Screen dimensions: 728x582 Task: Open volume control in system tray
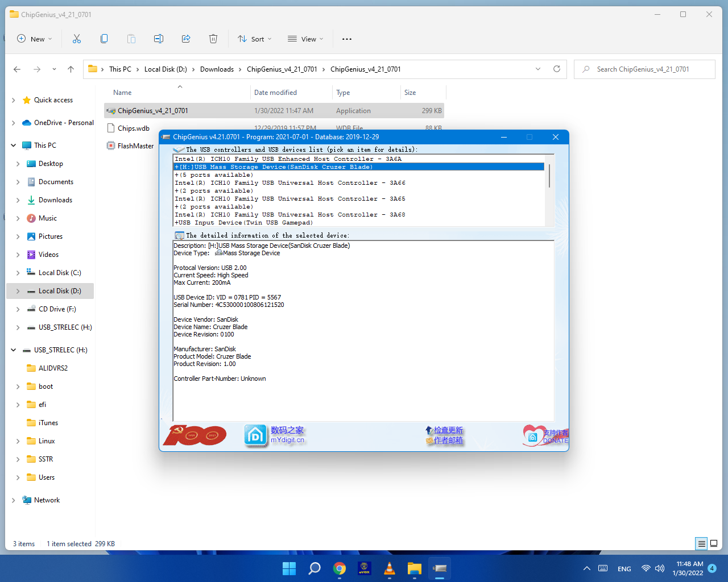tap(660, 568)
